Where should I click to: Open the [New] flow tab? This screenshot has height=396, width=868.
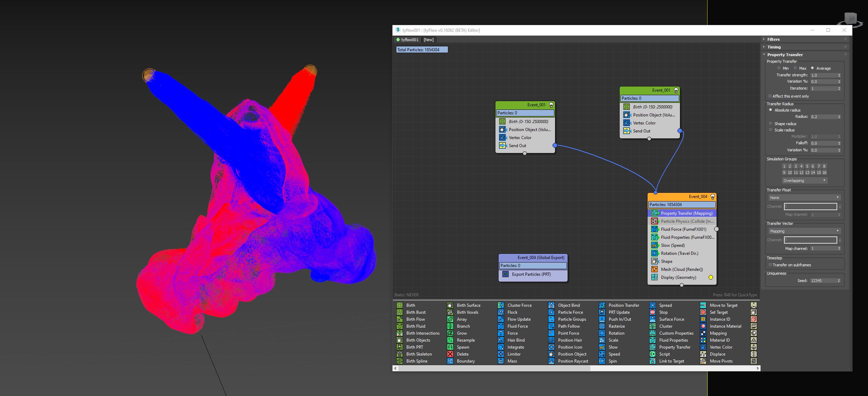point(428,40)
